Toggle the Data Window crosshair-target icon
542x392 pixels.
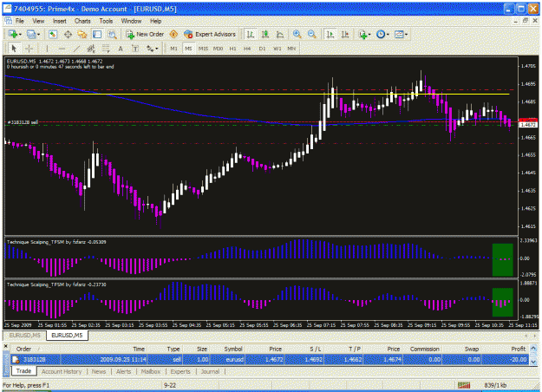pyautogui.click(x=68, y=34)
